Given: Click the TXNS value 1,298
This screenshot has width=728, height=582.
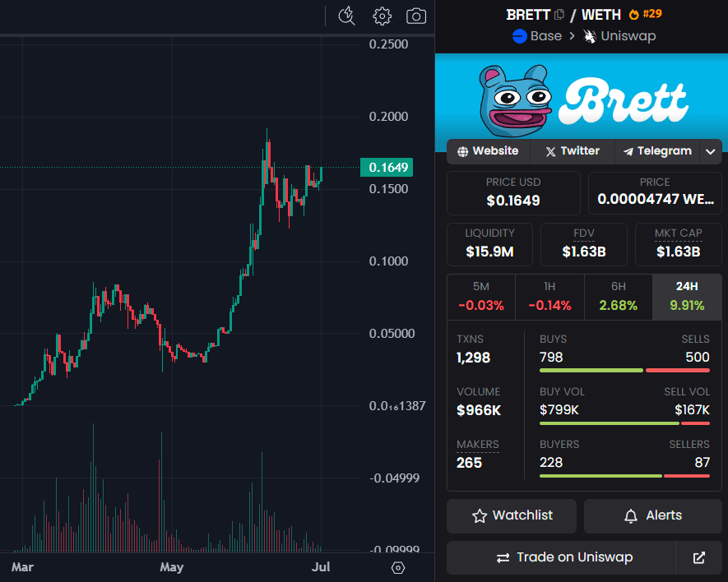Looking at the screenshot, I should (473, 358).
